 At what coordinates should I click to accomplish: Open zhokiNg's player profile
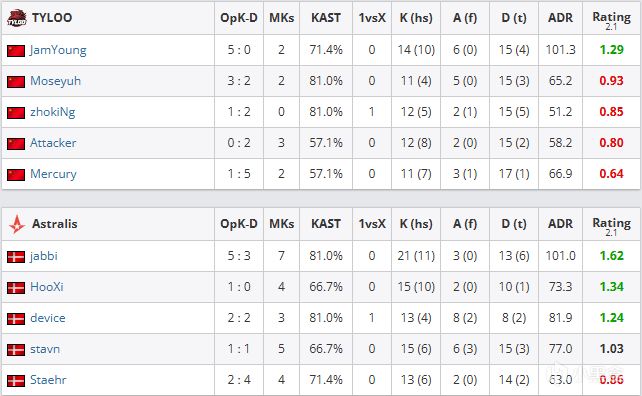(52, 112)
